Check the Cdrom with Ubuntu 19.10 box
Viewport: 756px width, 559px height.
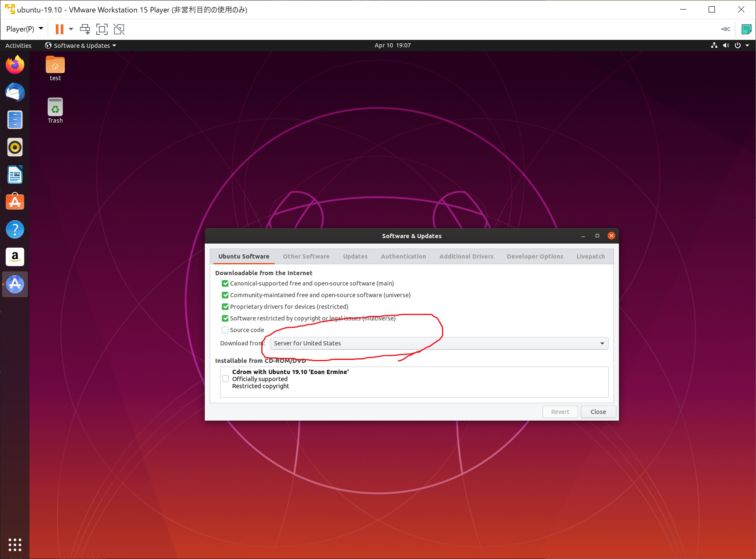click(226, 379)
